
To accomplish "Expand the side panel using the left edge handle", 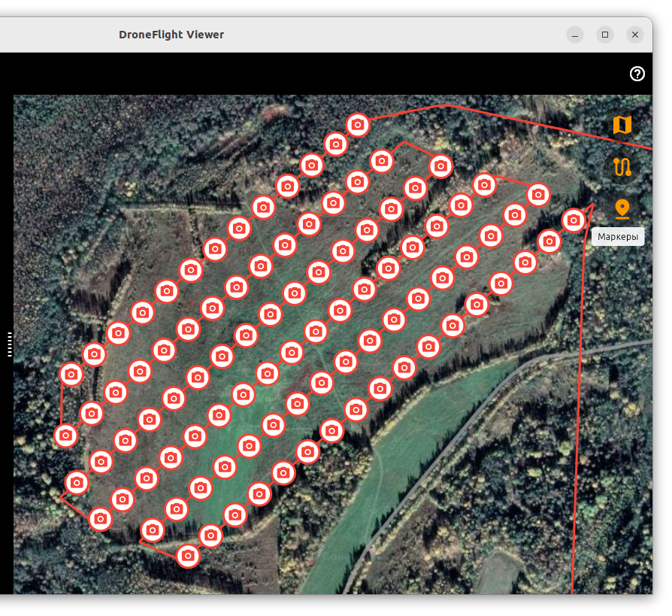I will click(x=10, y=344).
